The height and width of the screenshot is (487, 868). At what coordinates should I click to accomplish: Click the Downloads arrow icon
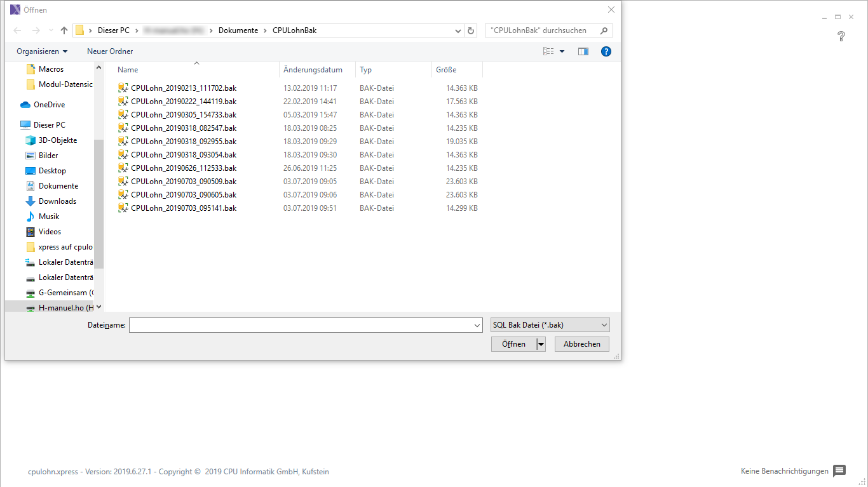31,201
